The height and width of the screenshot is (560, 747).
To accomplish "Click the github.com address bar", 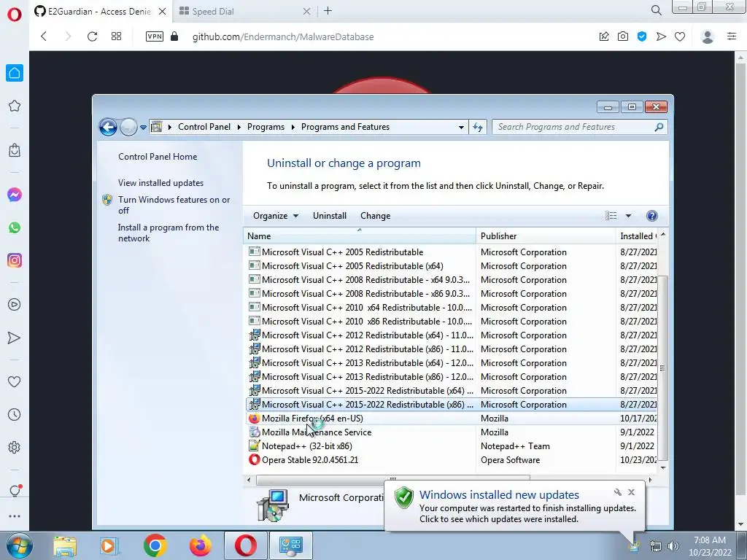I will coord(283,36).
